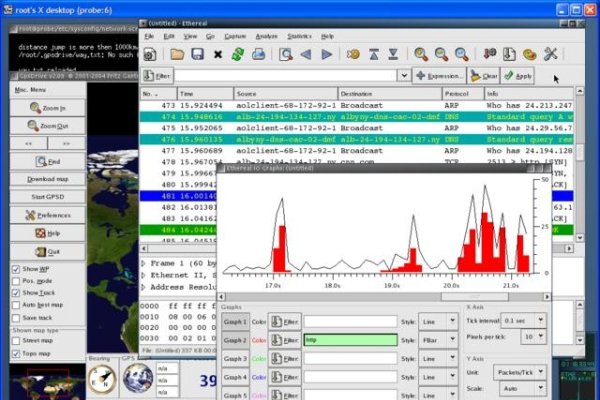The image size is (600, 400).
Task: Click the save capture floppy disk icon
Action: (x=198, y=54)
